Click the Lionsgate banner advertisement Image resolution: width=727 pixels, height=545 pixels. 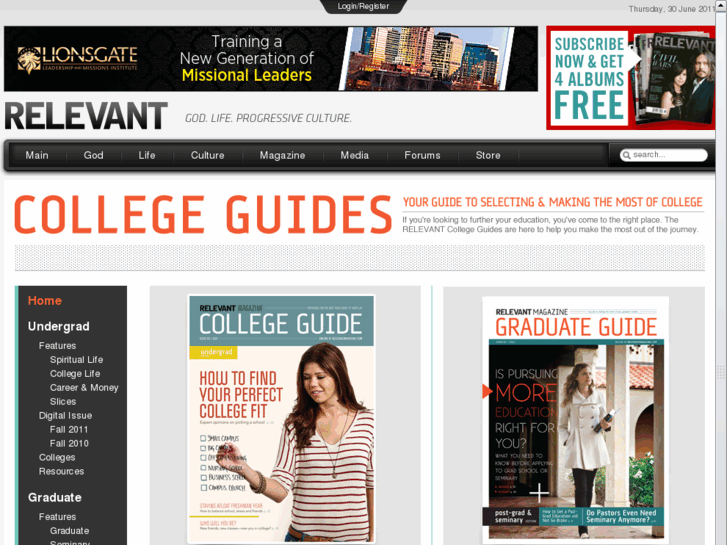271,58
